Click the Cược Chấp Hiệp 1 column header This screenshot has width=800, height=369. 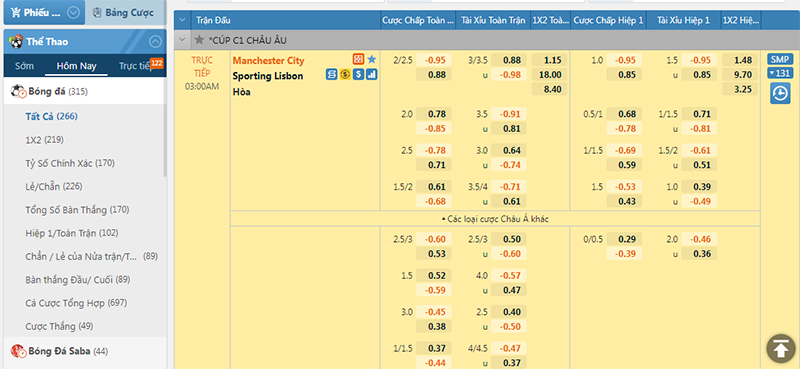pyautogui.click(x=608, y=20)
